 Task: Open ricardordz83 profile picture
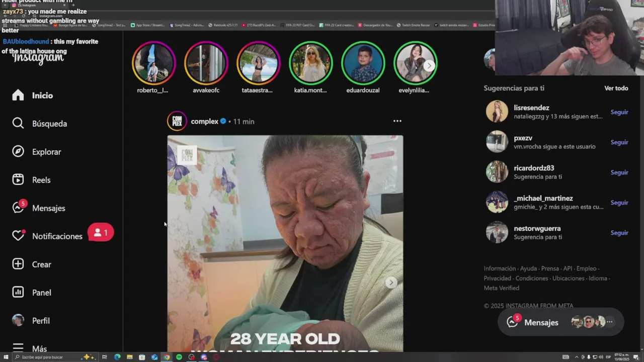(x=497, y=172)
